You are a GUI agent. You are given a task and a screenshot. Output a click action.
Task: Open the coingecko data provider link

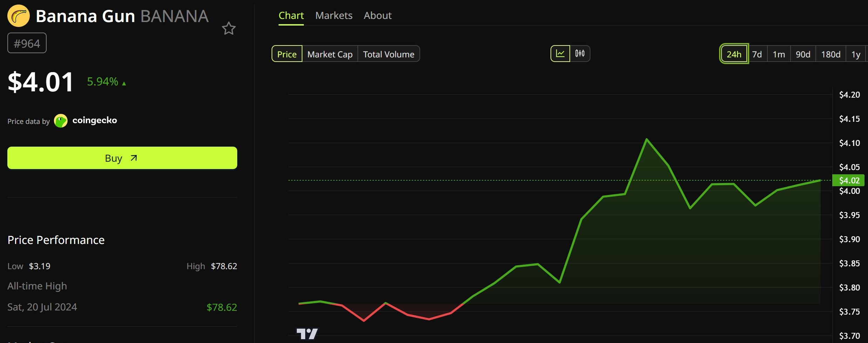coord(95,120)
